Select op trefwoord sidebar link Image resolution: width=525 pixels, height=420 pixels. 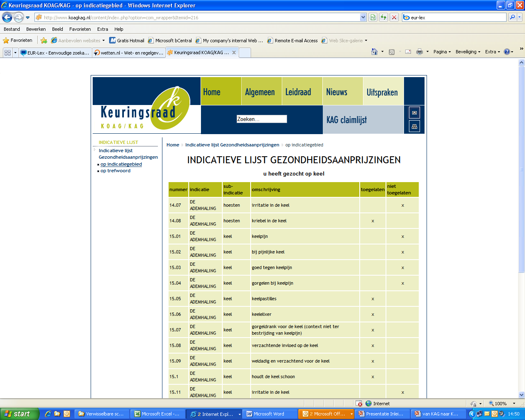(115, 171)
